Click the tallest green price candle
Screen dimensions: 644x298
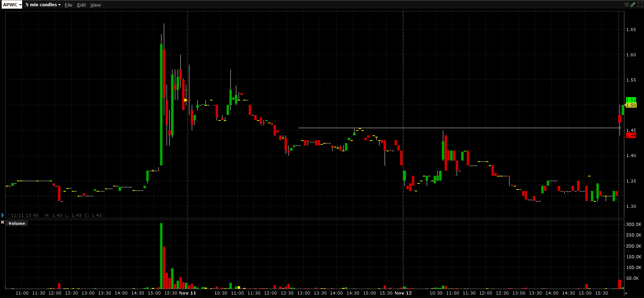161,105
